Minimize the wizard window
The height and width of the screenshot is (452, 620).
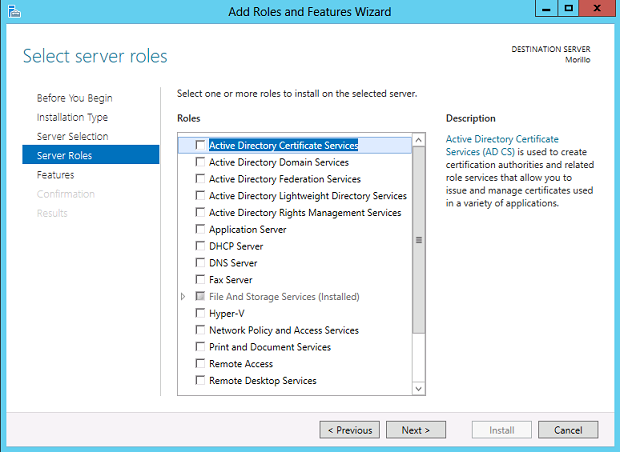[546, 8]
